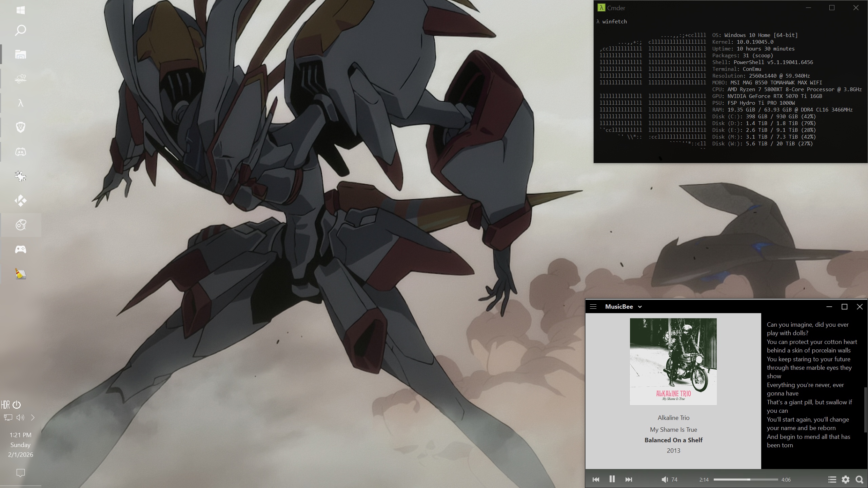Open Discord from the taskbar
The image size is (868, 488).
pyautogui.click(x=21, y=152)
